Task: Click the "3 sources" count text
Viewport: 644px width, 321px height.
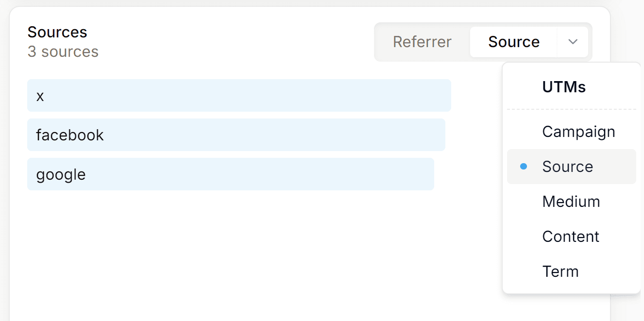Action: [x=63, y=51]
